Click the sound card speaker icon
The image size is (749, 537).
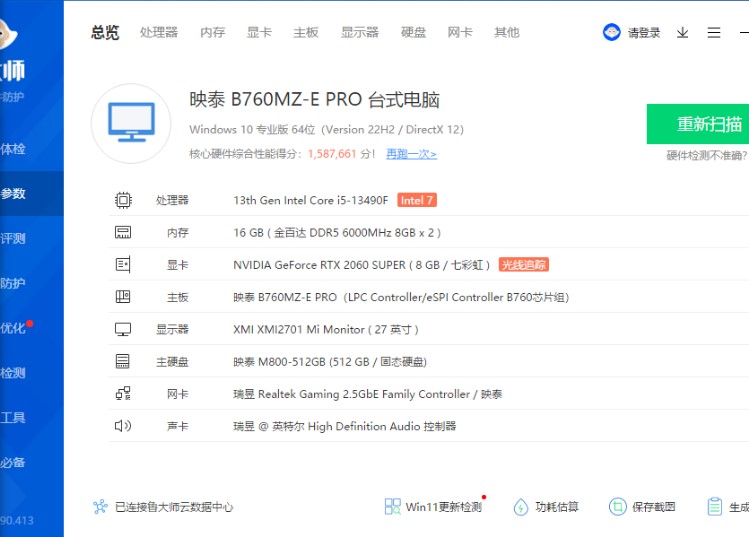pos(123,426)
